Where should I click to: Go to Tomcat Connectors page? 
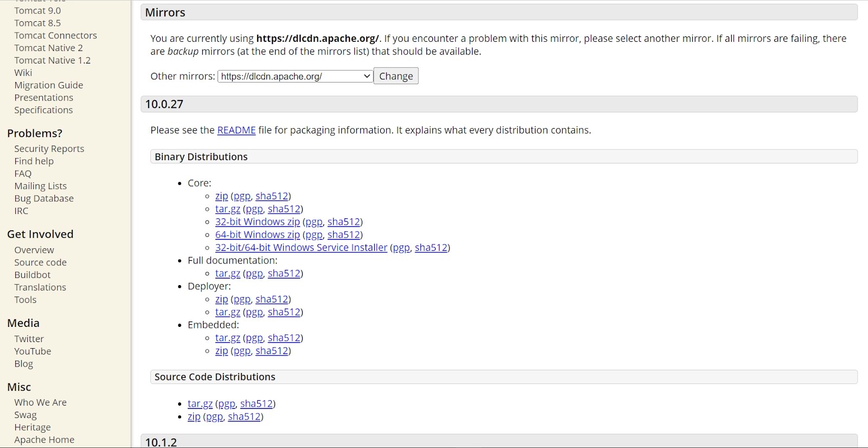55,35
